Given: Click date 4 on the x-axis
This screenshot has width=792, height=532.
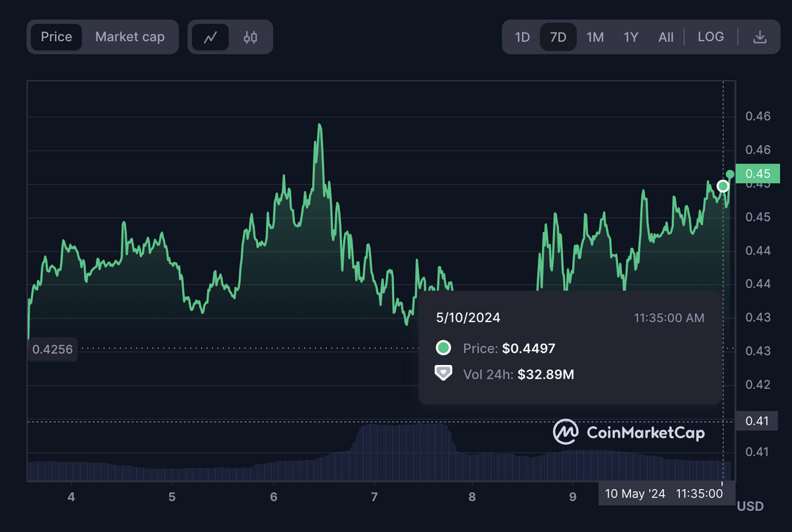Looking at the screenshot, I should click(x=71, y=496).
